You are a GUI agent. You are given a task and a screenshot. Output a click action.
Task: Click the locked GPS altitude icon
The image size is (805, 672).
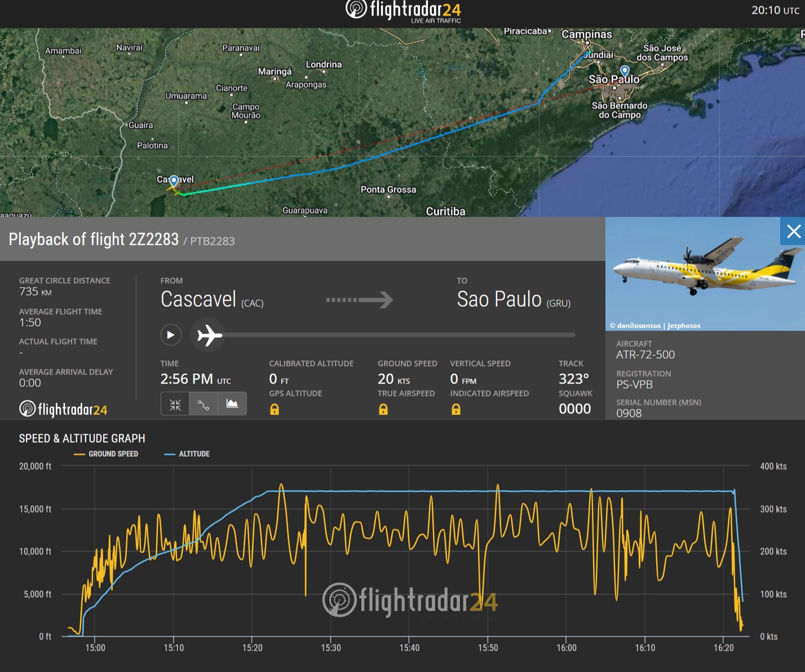[275, 409]
